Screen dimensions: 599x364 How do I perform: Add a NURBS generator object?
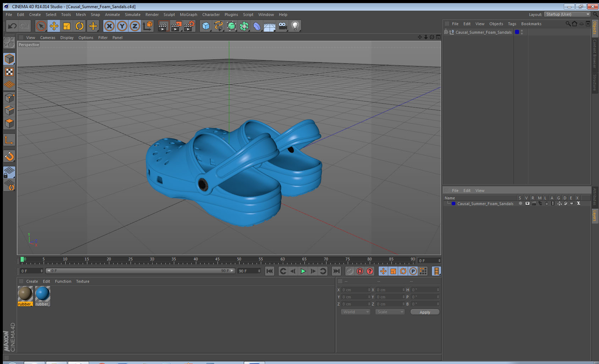point(231,26)
